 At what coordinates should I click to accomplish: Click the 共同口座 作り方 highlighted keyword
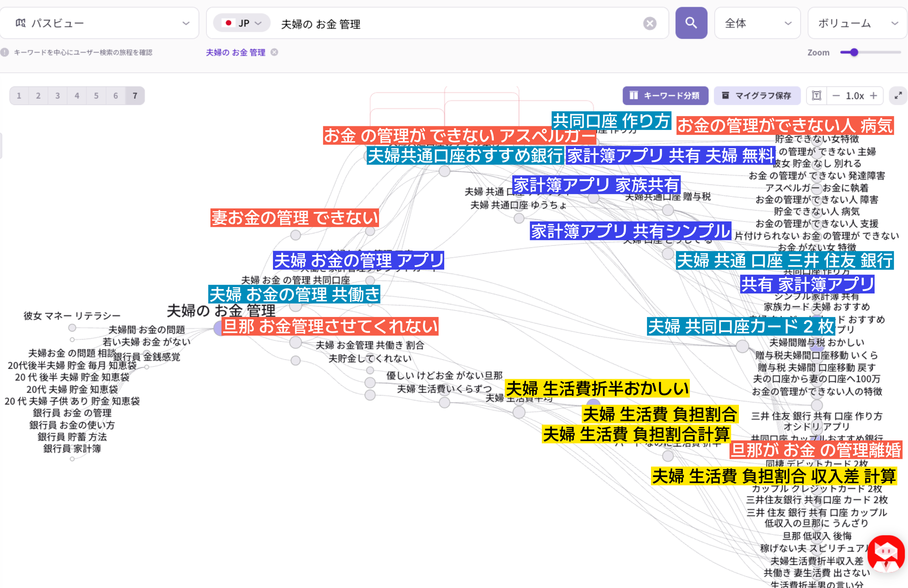611,120
